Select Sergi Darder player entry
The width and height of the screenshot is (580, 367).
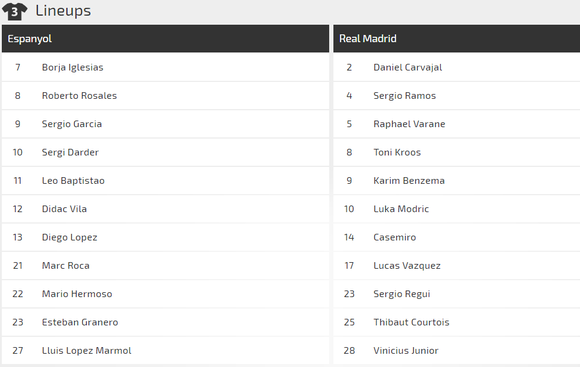click(x=165, y=152)
